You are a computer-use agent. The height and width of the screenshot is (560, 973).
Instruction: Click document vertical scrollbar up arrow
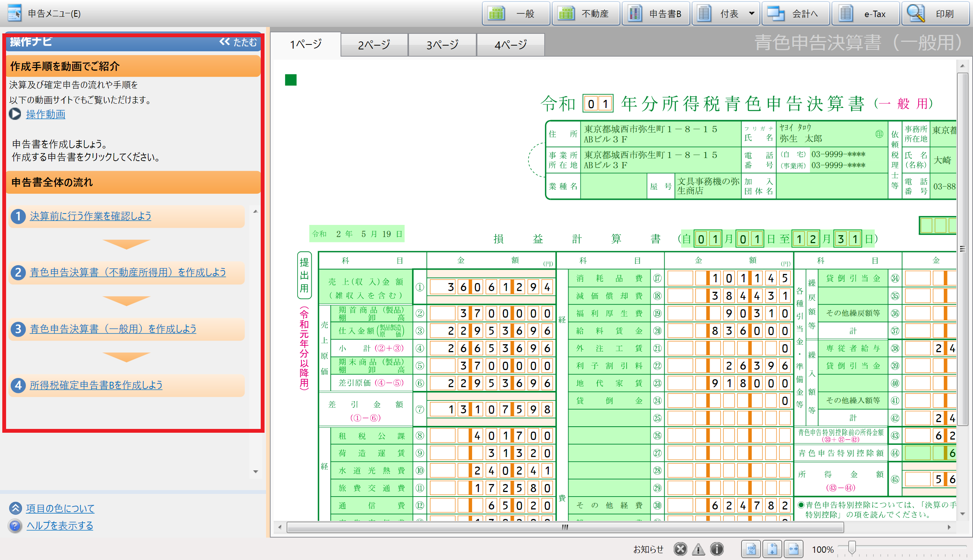(x=962, y=66)
